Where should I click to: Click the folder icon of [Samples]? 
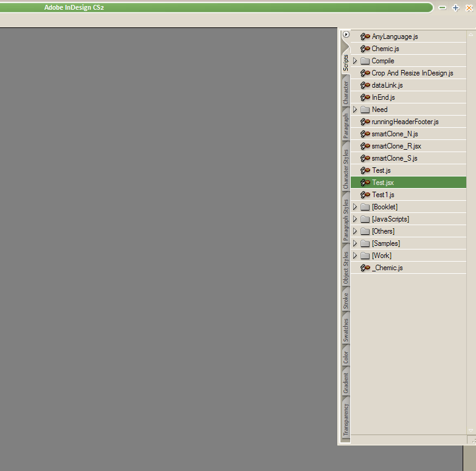(365, 243)
